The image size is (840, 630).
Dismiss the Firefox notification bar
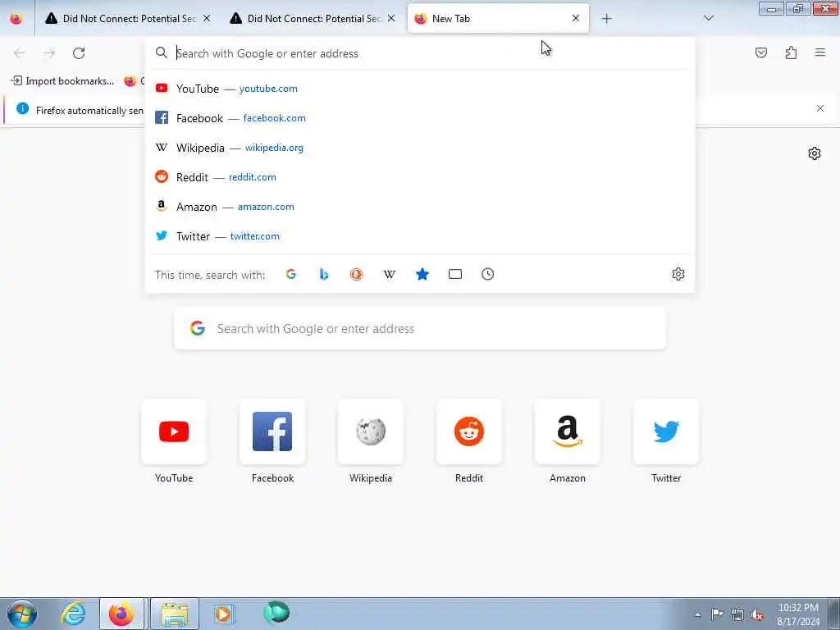pos(820,109)
